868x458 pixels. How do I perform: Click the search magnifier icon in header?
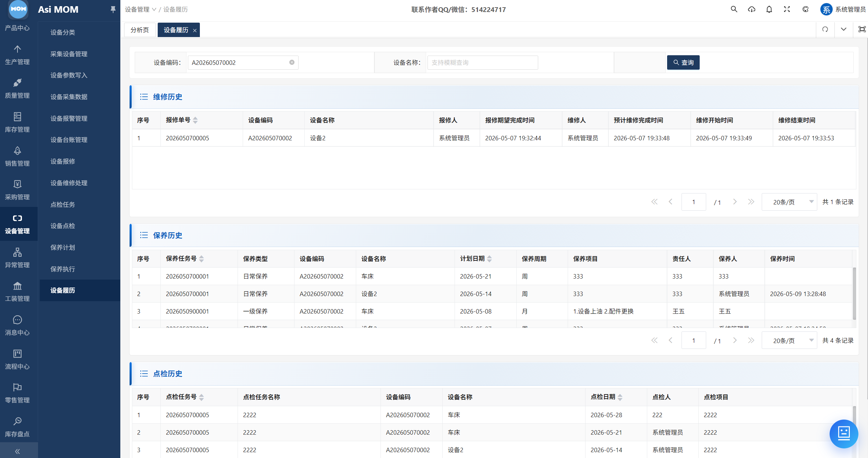pyautogui.click(x=734, y=9)
